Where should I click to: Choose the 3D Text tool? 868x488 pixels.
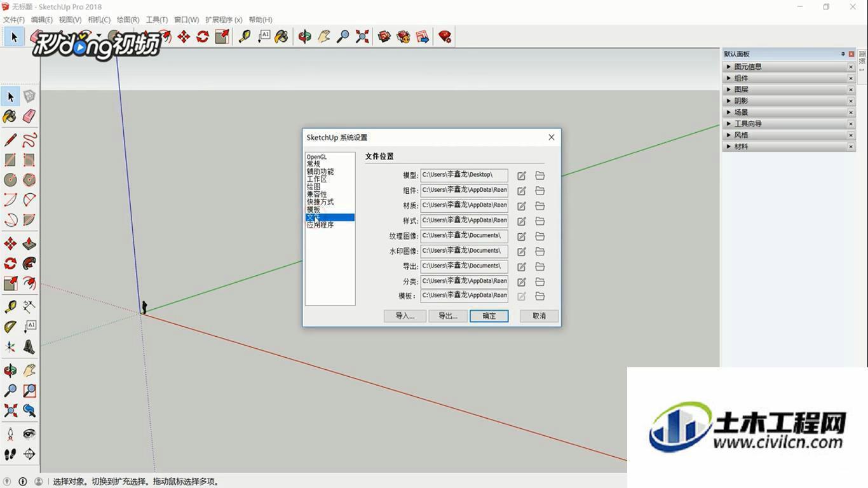click(29, 347)
